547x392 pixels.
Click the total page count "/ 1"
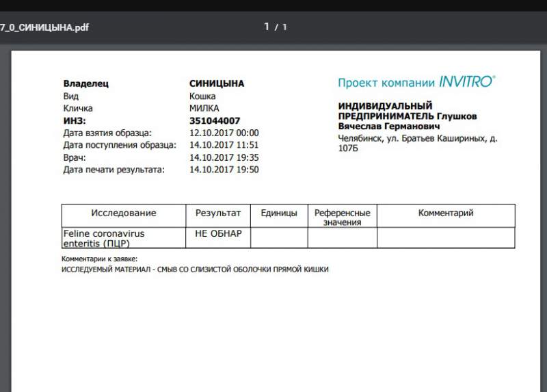coord(280,27)
